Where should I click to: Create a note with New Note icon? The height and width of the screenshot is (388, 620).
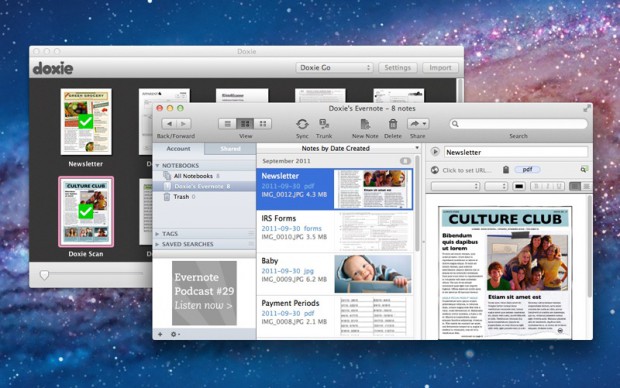pos(365,124)
